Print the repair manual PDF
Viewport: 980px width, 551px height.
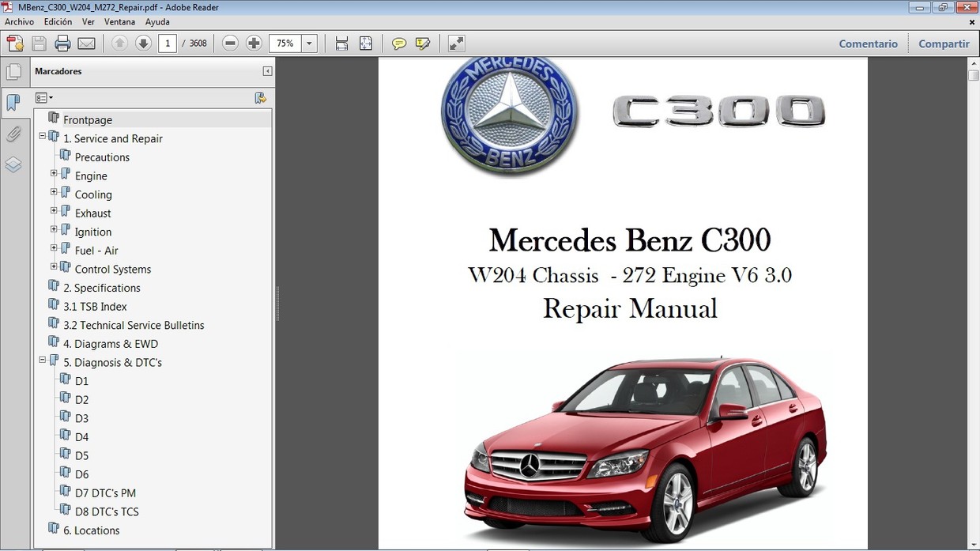(63, 43)
